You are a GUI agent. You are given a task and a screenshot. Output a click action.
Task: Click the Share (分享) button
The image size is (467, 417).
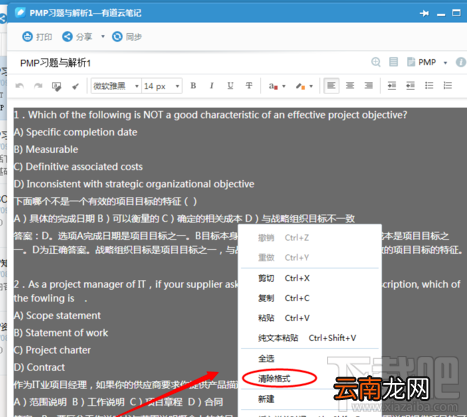tap(77, 36)
